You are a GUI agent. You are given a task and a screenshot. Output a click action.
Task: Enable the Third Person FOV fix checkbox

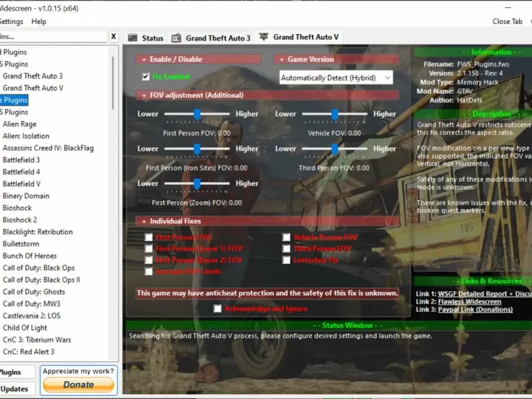[x=287, y=249]
